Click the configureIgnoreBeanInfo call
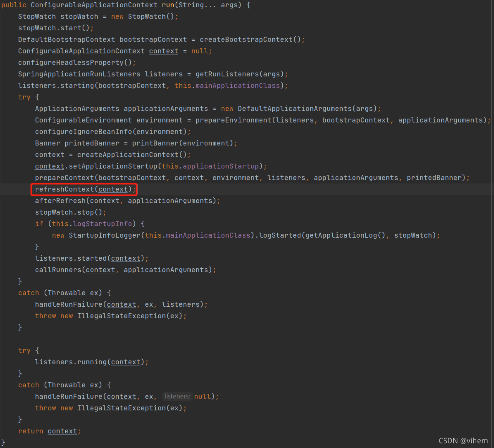Image resolution: width=494 pixels, height=448 pixels. [x=83, y=132]
